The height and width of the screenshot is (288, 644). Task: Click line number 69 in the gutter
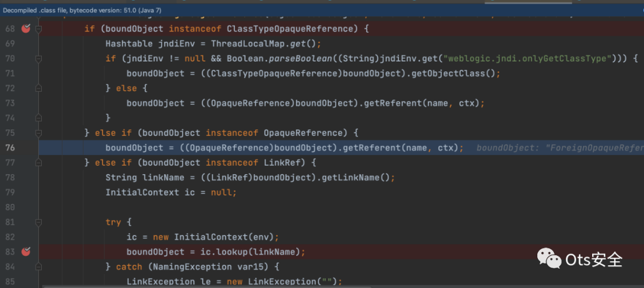tap(10, 44)
